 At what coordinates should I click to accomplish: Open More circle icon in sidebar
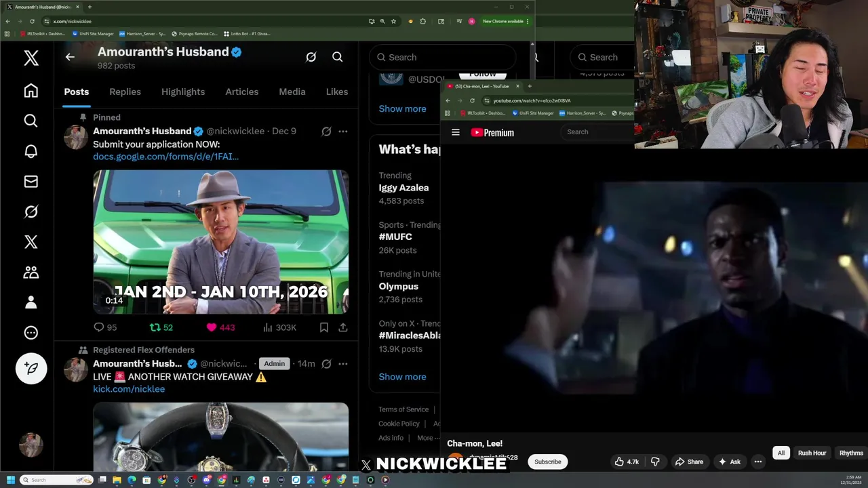coord(31,333)
